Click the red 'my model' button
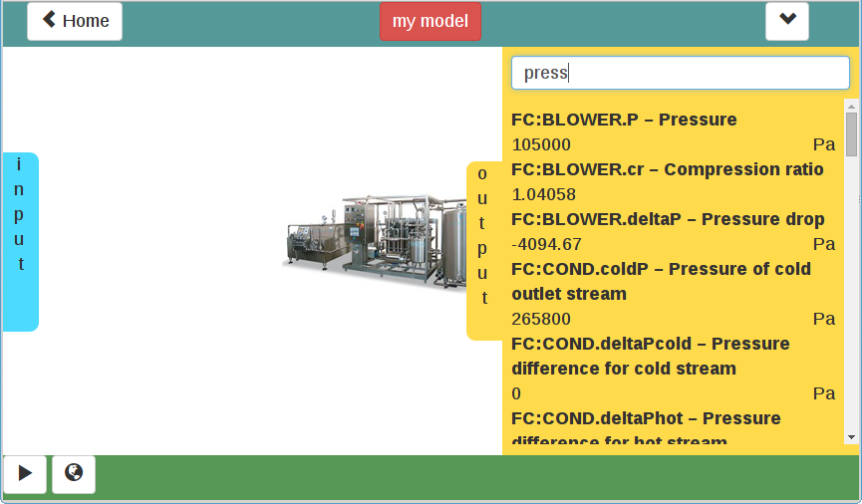The width and height of the screenshot is (862, 504). (431, 21)
